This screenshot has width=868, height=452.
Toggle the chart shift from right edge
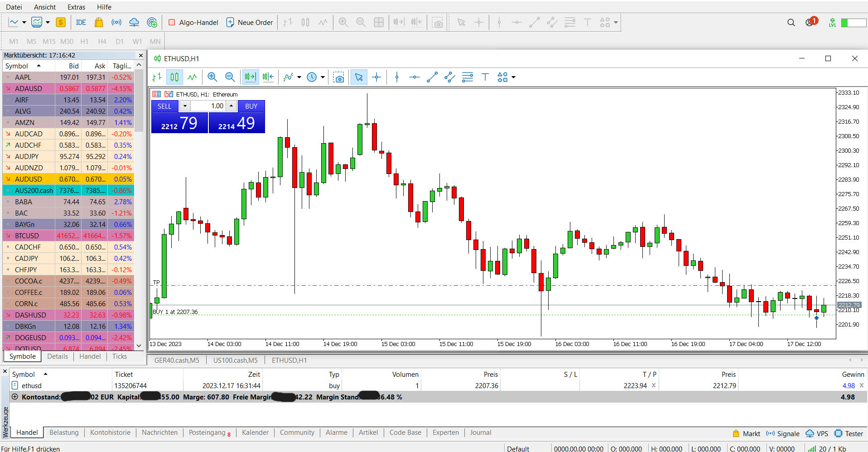[x=268, y=77]
